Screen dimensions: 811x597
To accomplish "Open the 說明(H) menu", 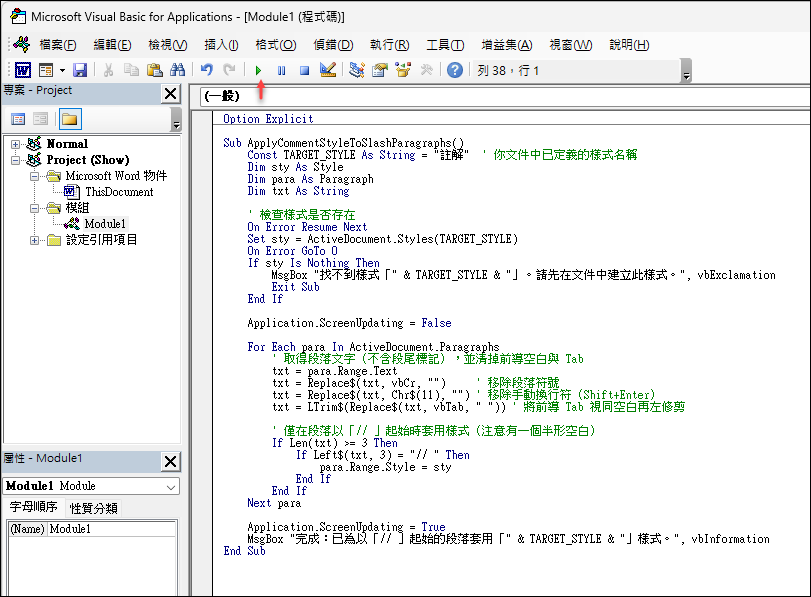I will pos(629,45).
